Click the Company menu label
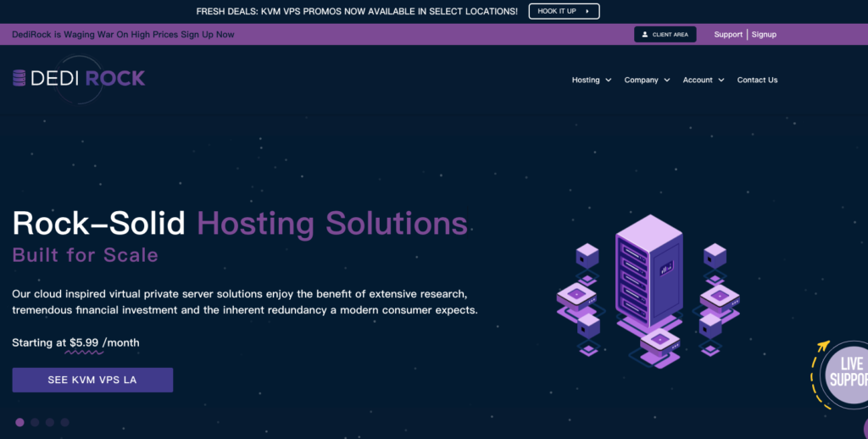Viewport: 868px width, 439px height. click(641, 80)
